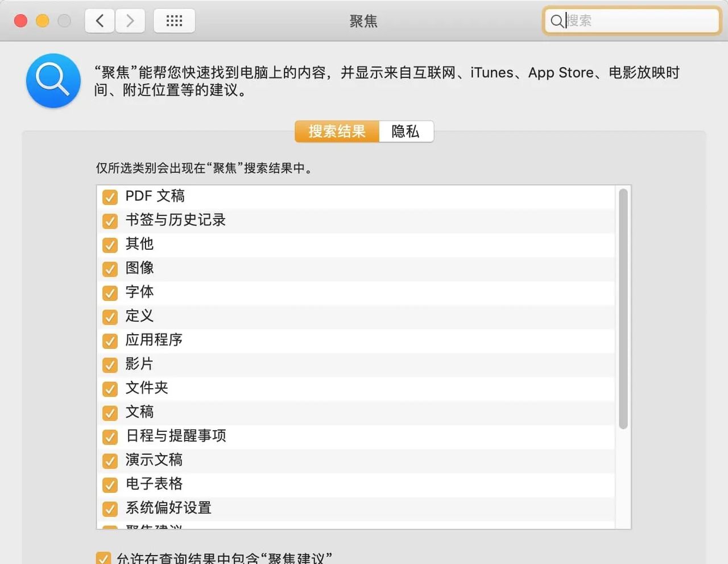
Task: Uncheck 应用程序 from search results
Action: [x=110, y=341]
